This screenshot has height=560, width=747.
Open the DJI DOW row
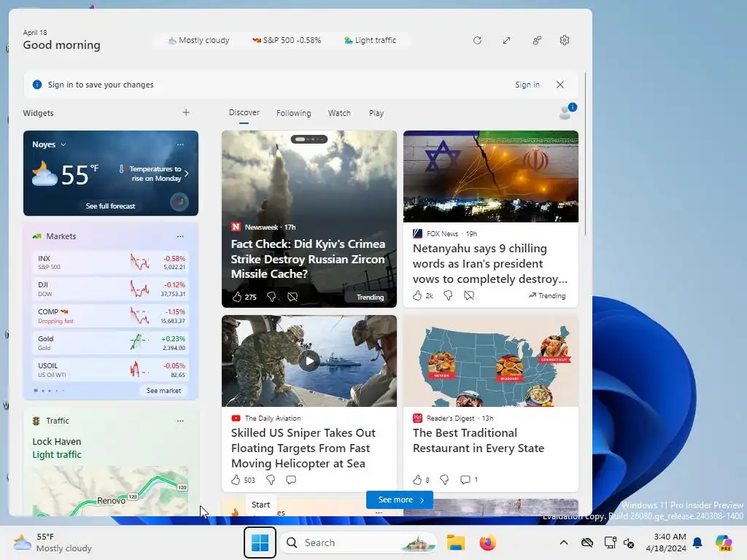point(111,289)
